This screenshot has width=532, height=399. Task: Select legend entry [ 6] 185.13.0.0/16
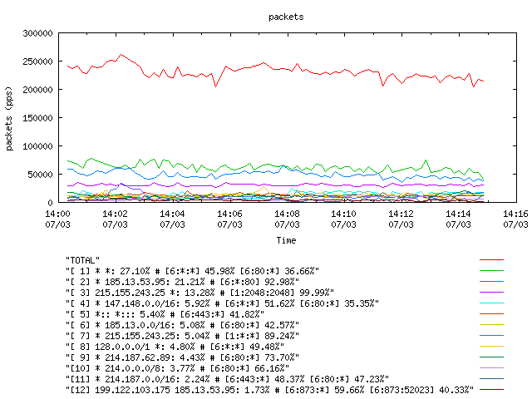[183, 325]
